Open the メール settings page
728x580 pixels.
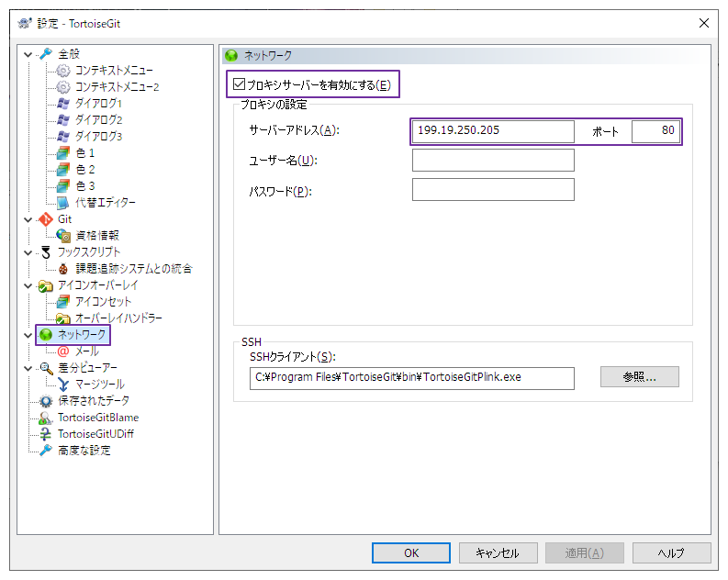[87, 351]
